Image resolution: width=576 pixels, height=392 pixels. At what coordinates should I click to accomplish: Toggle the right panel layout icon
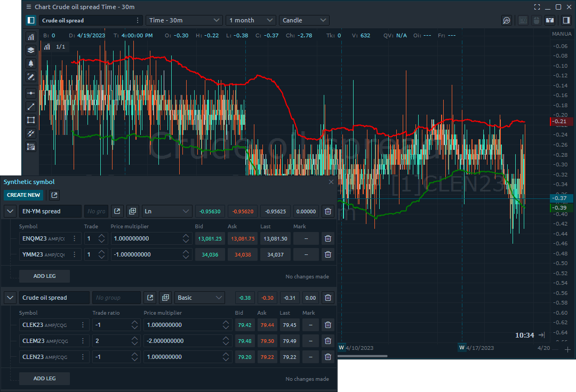[566, 20]
